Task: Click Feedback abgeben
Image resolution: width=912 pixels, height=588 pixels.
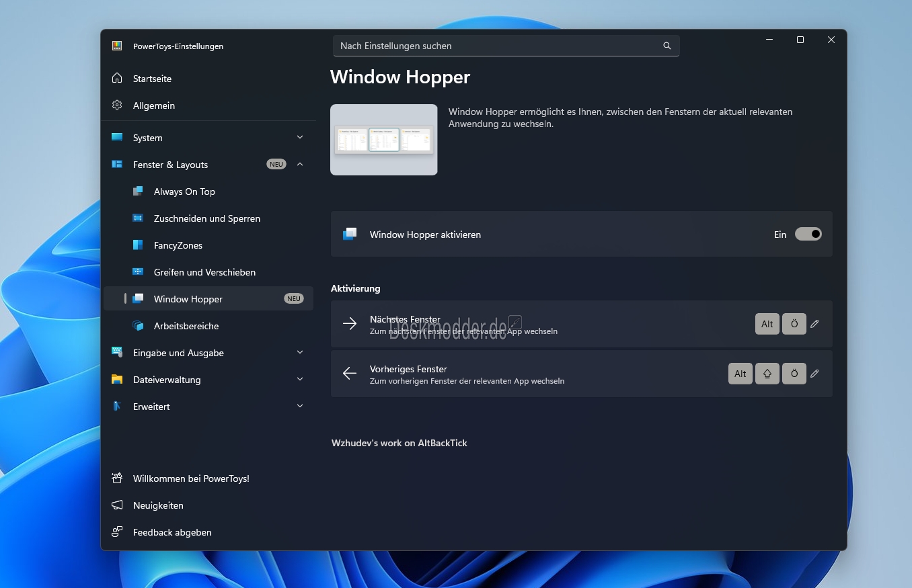Action: click(208, 532)
